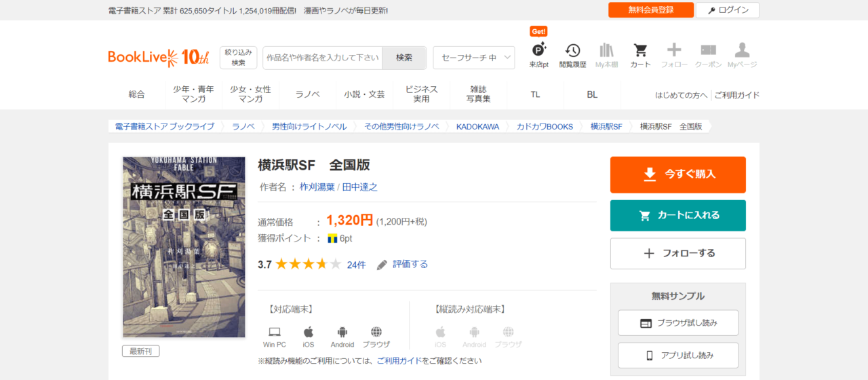This screenshot has width=868, height=380.
Task: Select the 少年・青年マンガ tab
Action: point(193,94)
